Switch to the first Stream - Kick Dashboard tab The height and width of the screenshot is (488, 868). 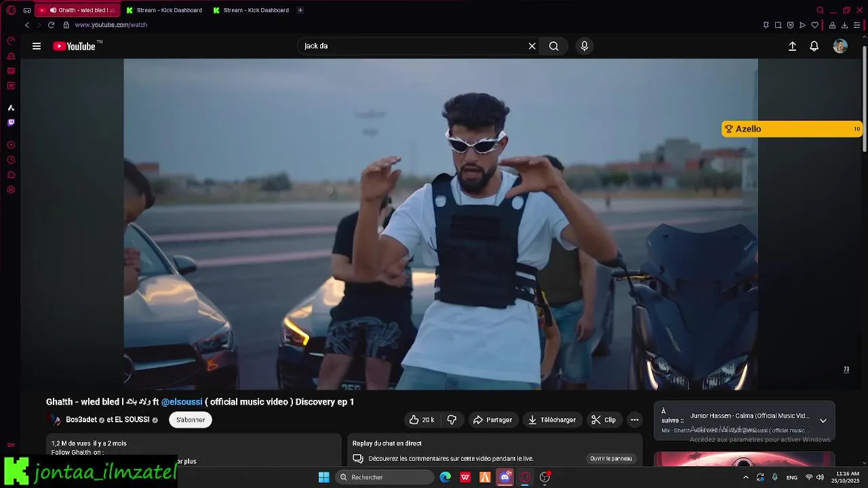[x=163, y=10]
